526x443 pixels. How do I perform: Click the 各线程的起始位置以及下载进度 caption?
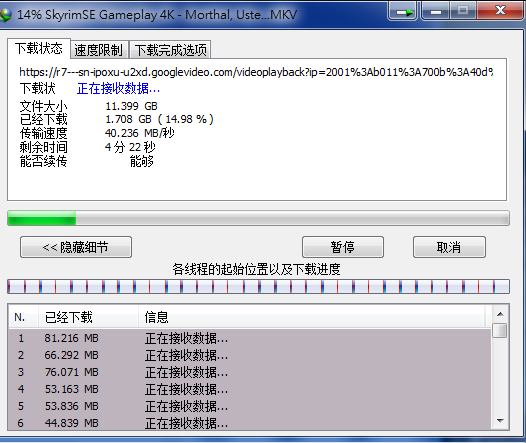point(256,269)
